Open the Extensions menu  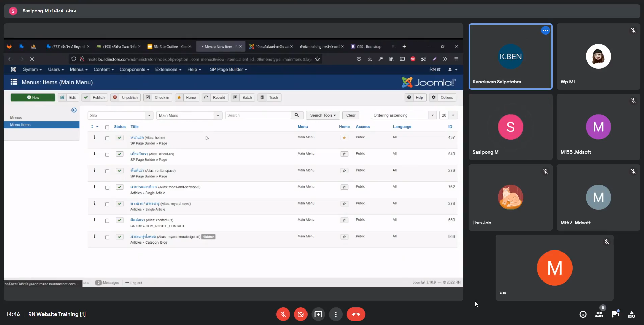point(168,70)
